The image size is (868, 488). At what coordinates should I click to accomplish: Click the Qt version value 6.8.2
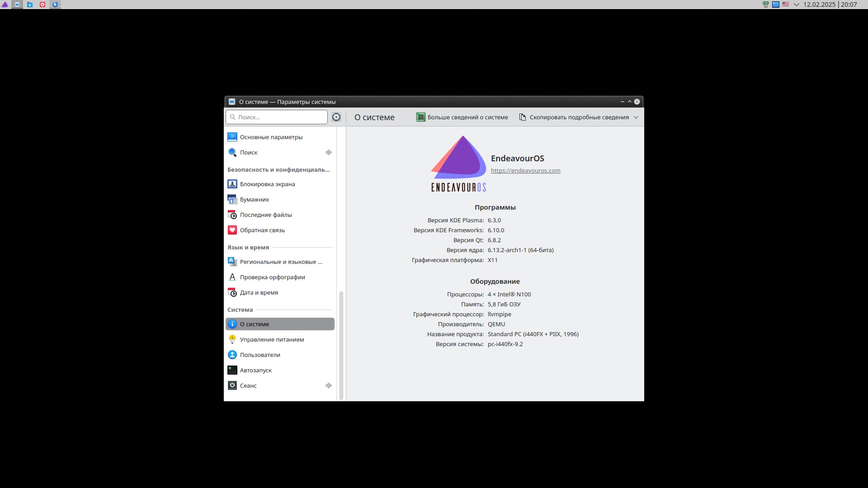point(494,240)
